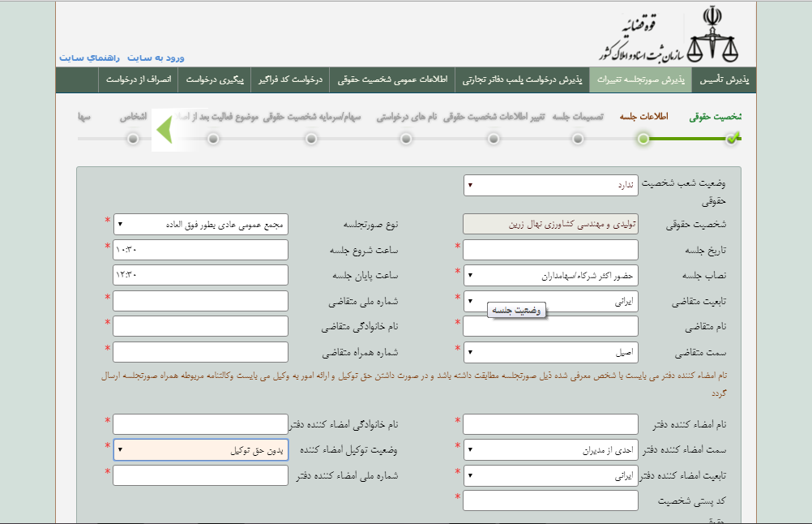Click the read-only شخصیت حقوقی name field
Screen dimensions: 812x524
tap(550, 225)
